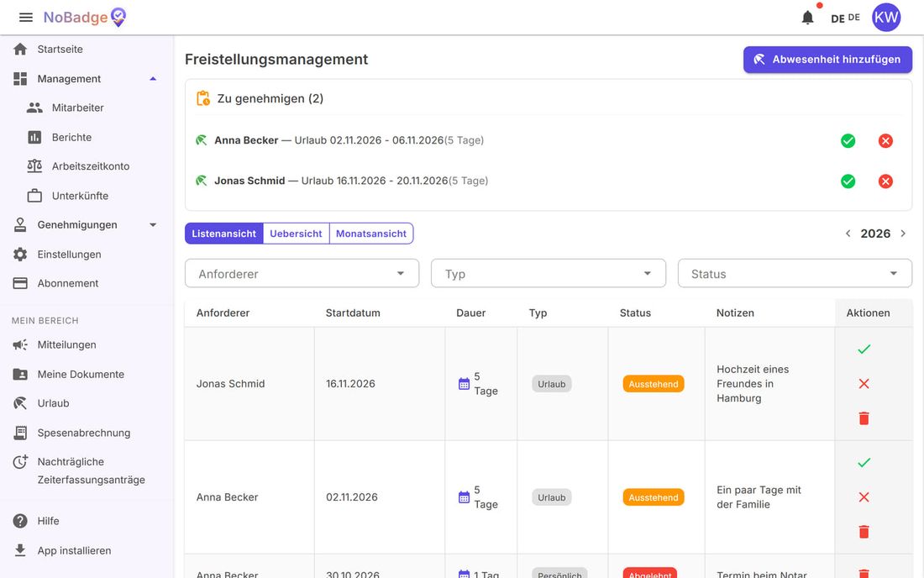Click the NoBadge logo
924x578 pixels.
click(85, 18)
